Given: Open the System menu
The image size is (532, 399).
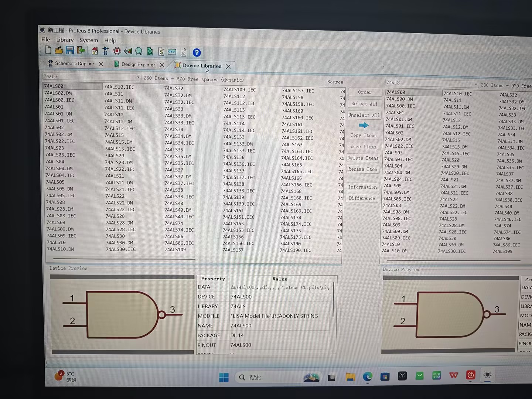Looking at the screenshot, I should pos(89,40).
